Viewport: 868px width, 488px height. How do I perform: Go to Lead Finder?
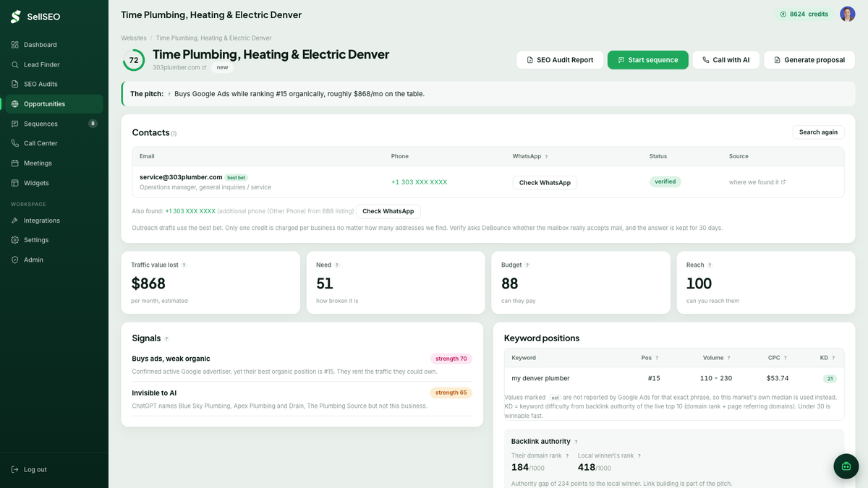pyautogui.click(x=54, y=64)
